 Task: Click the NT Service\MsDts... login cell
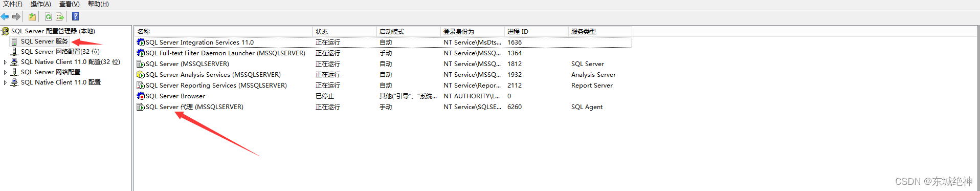[472, 43]
